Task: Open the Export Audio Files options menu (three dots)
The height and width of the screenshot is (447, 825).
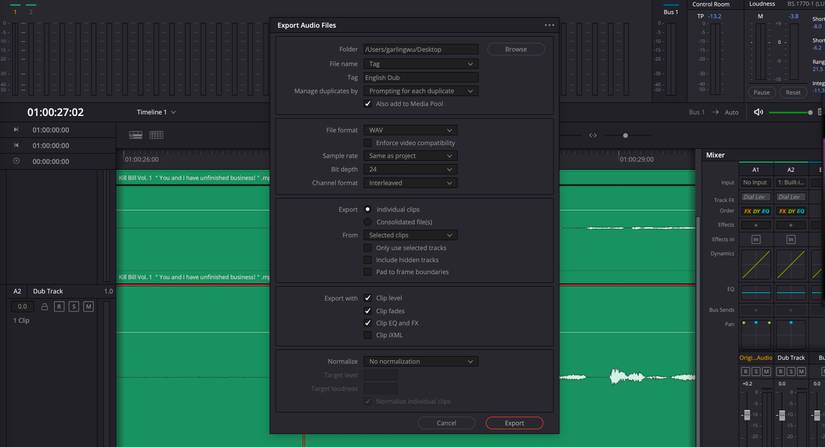Action: tap(549, 25)
